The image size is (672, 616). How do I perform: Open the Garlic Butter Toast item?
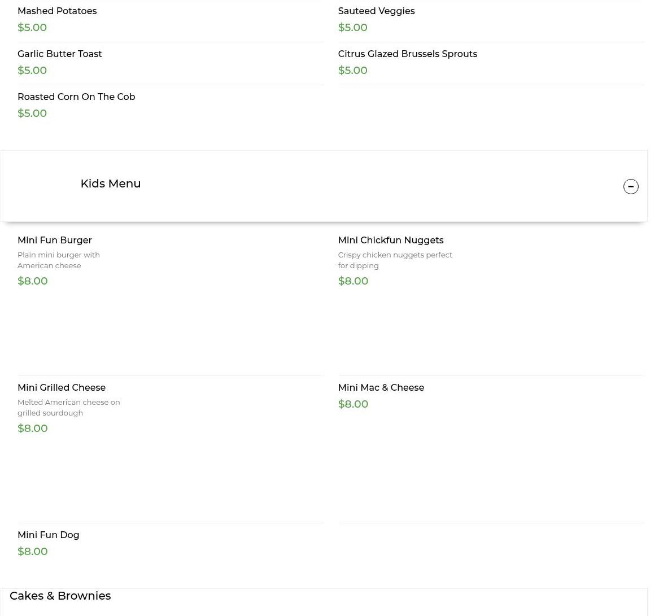60,54
